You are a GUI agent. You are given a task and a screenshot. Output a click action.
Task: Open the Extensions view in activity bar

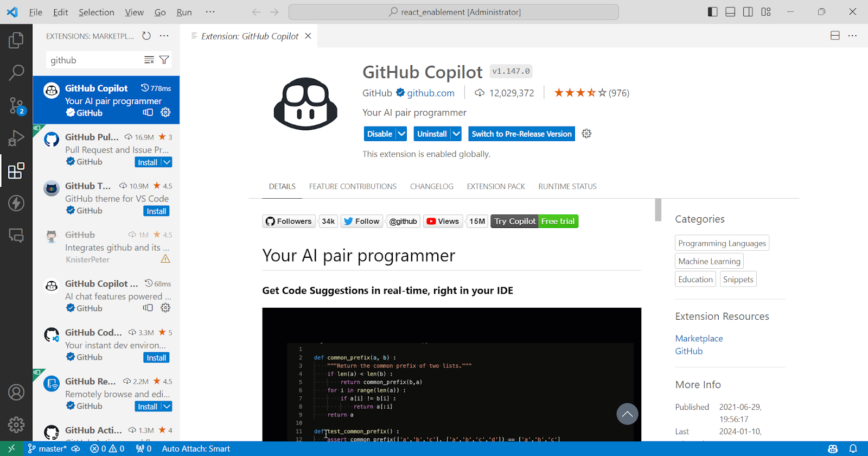(16, 170)
